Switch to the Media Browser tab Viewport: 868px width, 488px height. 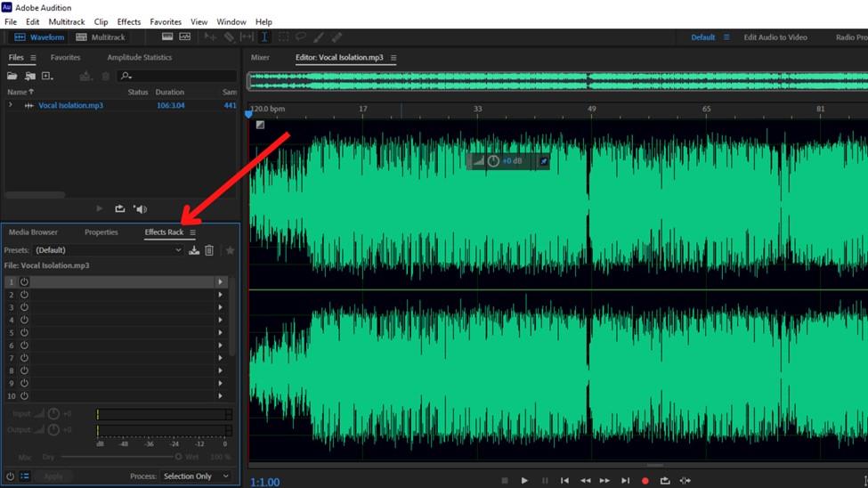click(x=33, y=232)
